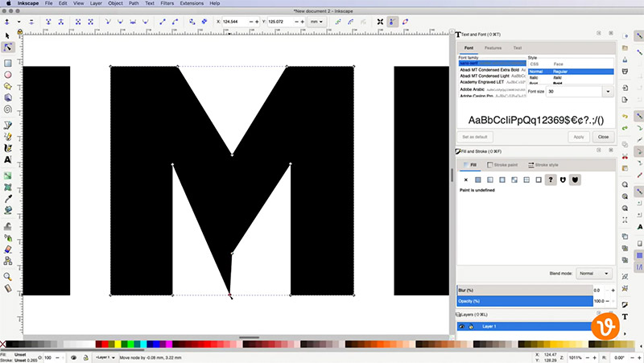The image size is (644, 363).
Task: Select the Spiral tool
Action: pos(7,109)
